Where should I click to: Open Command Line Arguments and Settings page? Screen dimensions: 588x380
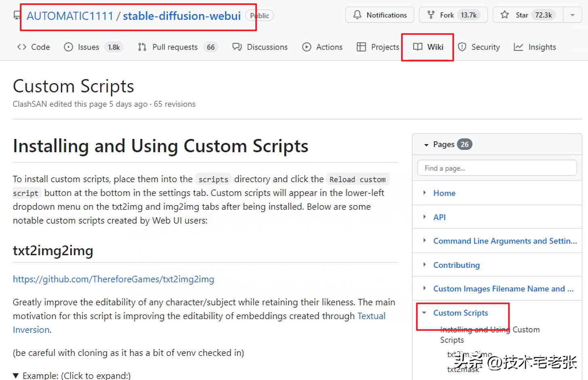tap(505, 241)
